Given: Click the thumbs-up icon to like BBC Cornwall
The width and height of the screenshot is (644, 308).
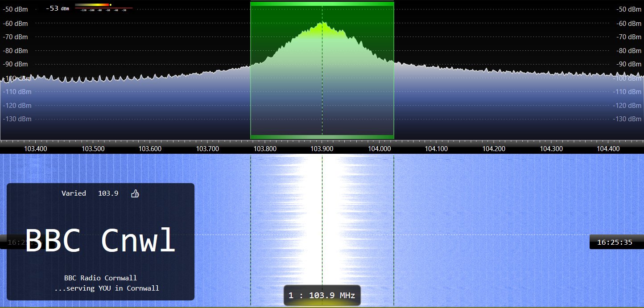Looking at the screenshot, I should point(135,193).
